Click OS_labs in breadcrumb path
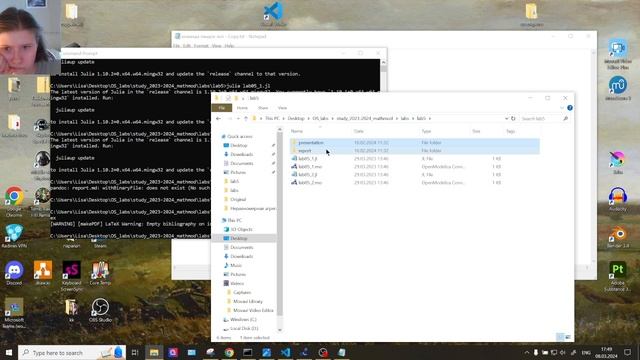Viewport: 640px width, 360px height. [x=320, y=118]
